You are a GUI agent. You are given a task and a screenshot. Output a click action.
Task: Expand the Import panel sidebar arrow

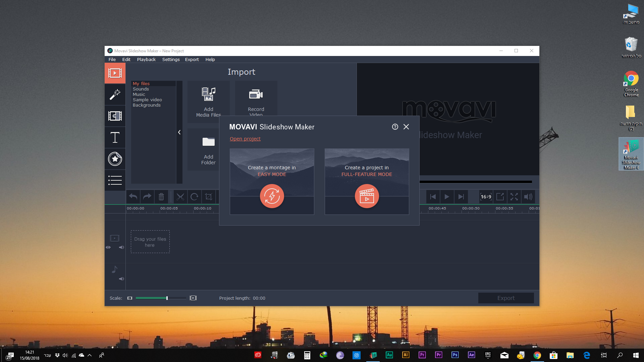(x=179, y=132)
